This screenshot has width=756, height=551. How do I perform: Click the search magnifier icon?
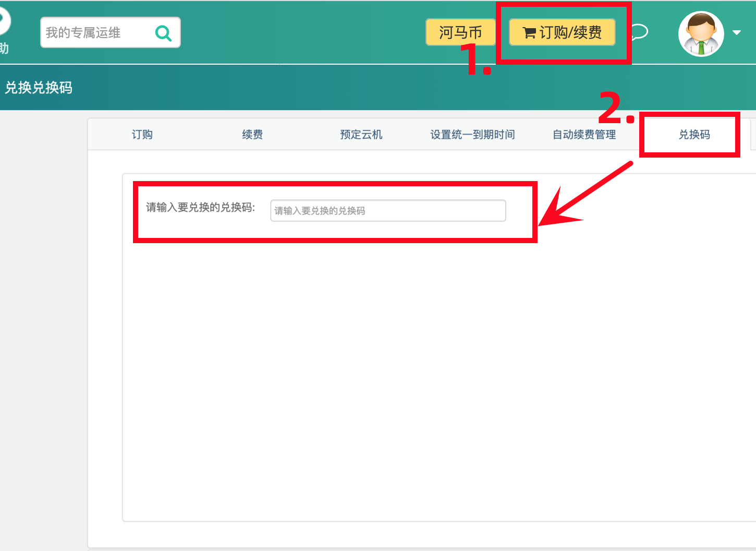click(x=163, y=33)
